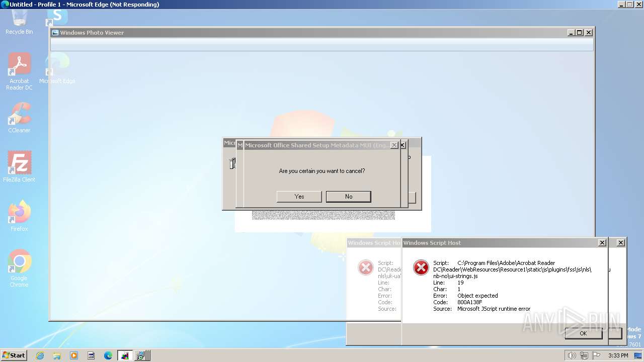
Task: Select the Photo Viewer taskbar button
Action: point(125,355)
